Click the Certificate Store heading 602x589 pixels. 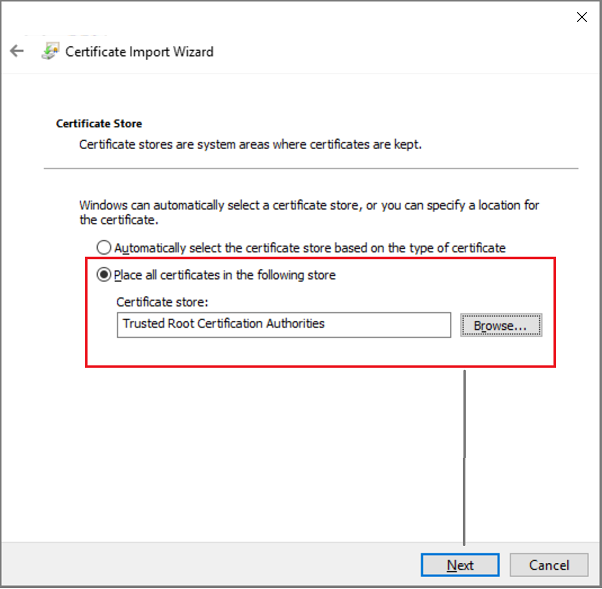[99, 124]
